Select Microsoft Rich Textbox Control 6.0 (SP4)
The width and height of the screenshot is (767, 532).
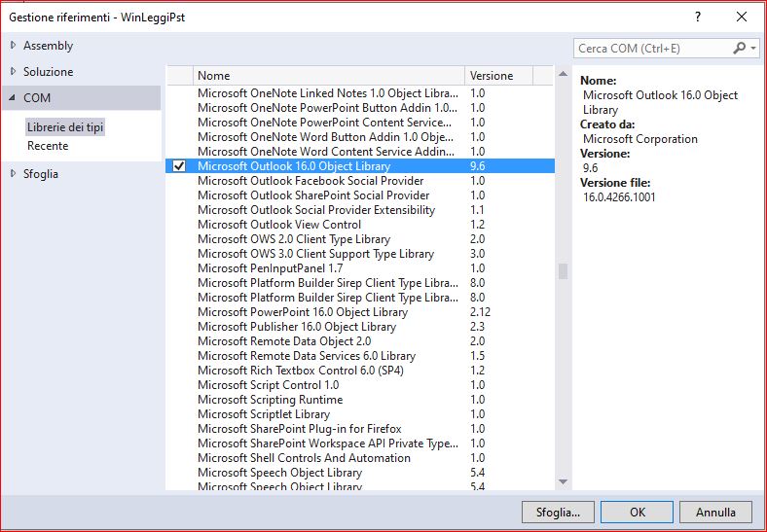pyautogui.click(x=360, y=371)
